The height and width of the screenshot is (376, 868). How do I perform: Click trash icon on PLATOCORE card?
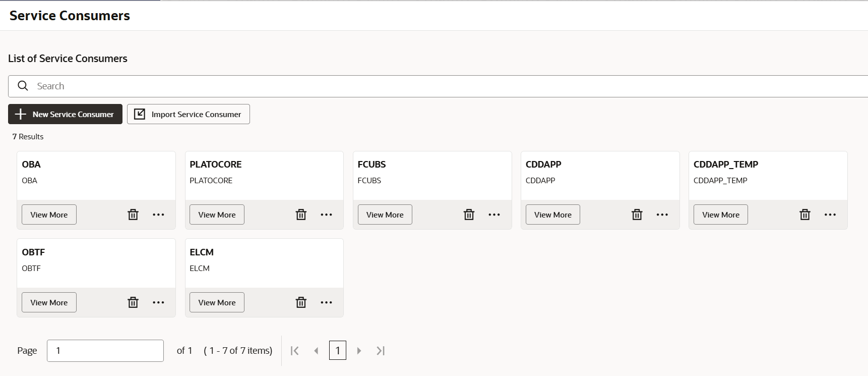click(x=301, y=214)
